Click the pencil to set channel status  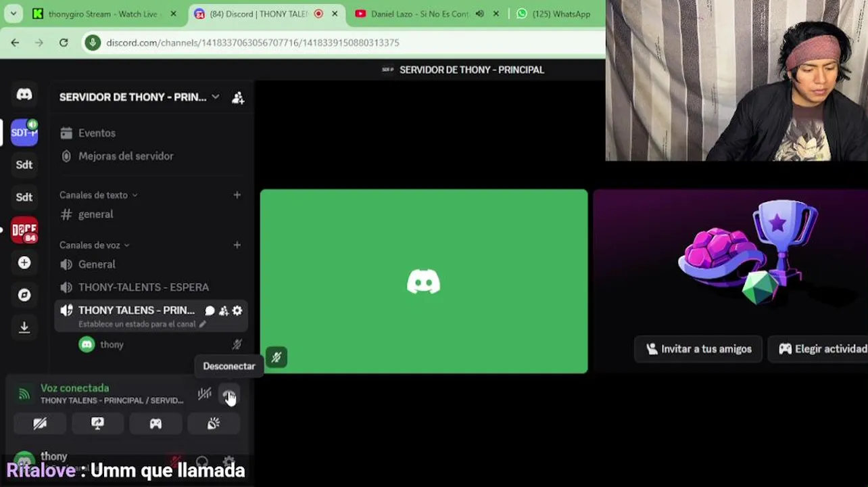[x=202, y=324]
